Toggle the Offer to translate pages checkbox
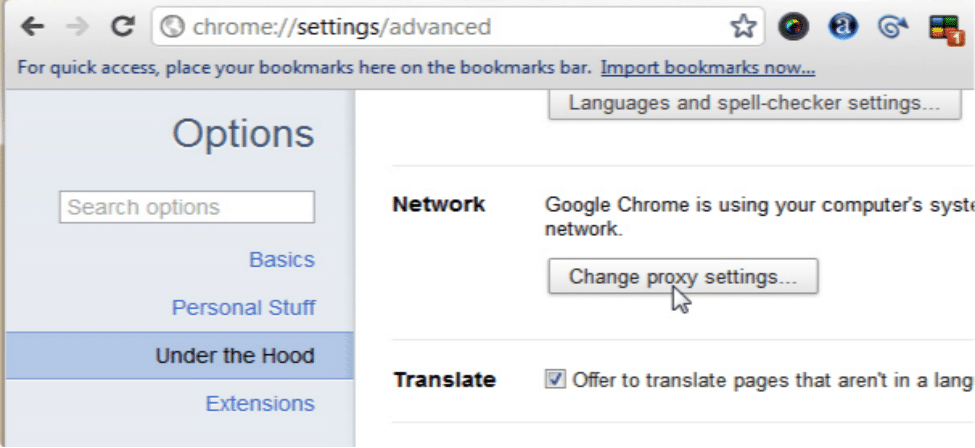The width and height of the screenshot is (975, 448). tap(555, 379)
